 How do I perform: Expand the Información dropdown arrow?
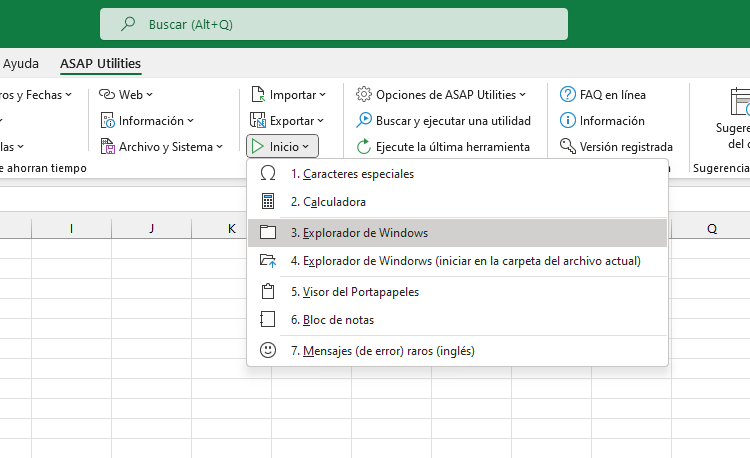click(x=191, y=120)
